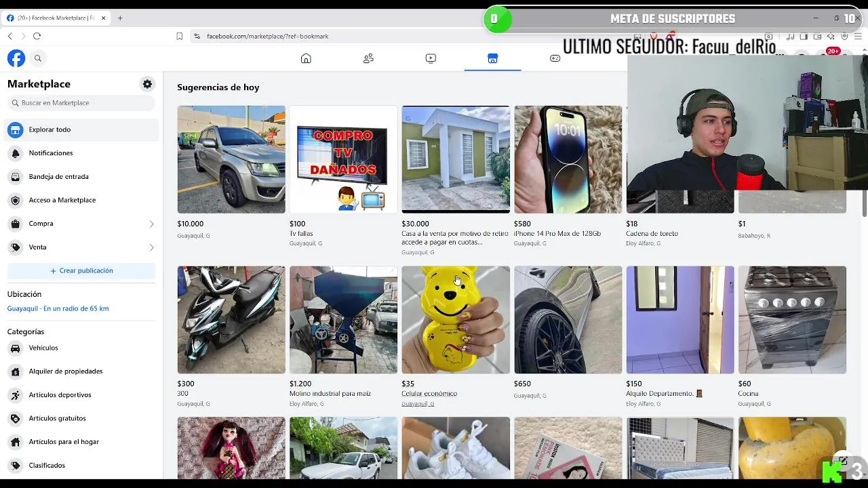The width and height of the screenshot is (868, 488).
Task: Go to Facebook Home icon
Action: pyautogui.click(x=306, y=58)
